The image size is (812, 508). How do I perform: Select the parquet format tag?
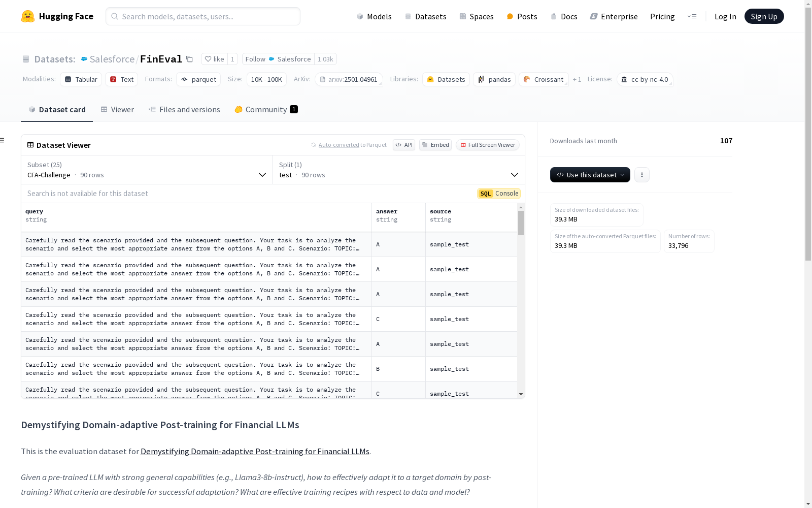pos(198,79)
